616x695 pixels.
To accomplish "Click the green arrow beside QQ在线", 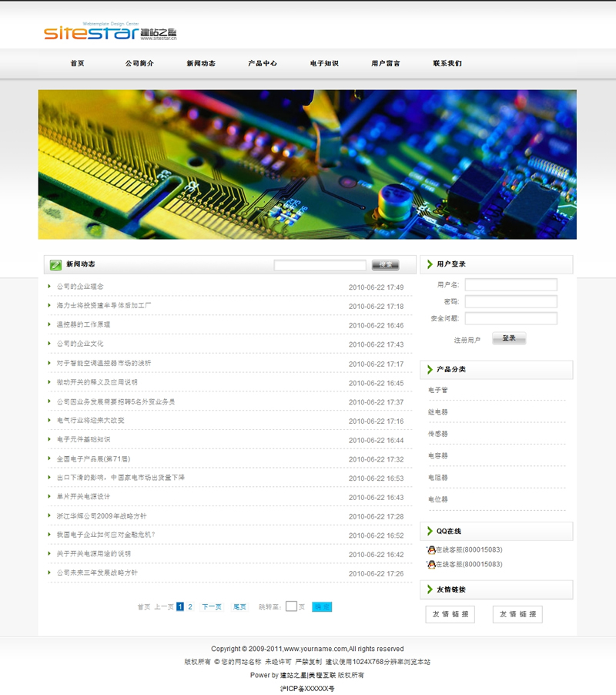I will click(429, 531).
